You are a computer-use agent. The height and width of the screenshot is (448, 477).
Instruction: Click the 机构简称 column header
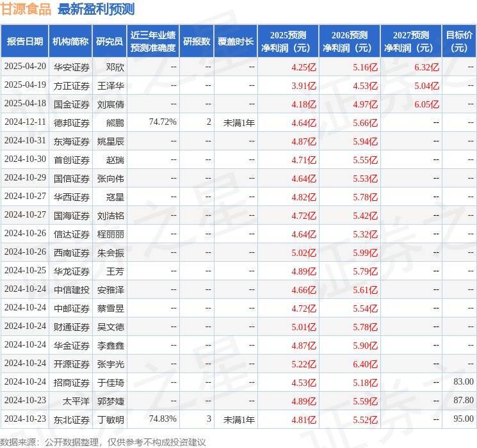70,42
